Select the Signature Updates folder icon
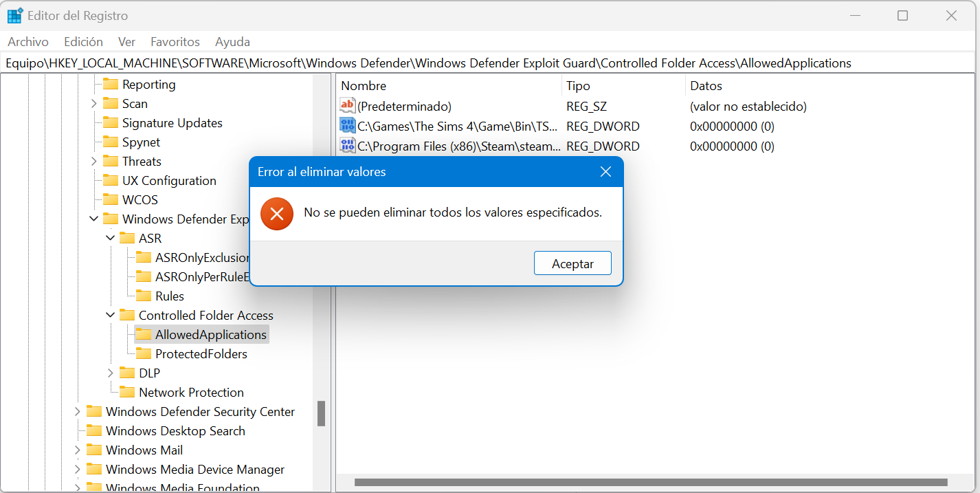The height and width of the screenshot is (493, 980). point(111,123)
